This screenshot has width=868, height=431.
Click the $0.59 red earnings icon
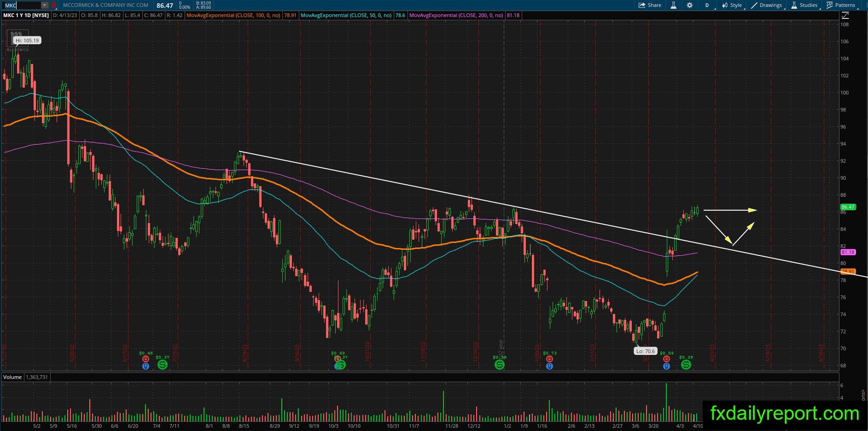666,359
